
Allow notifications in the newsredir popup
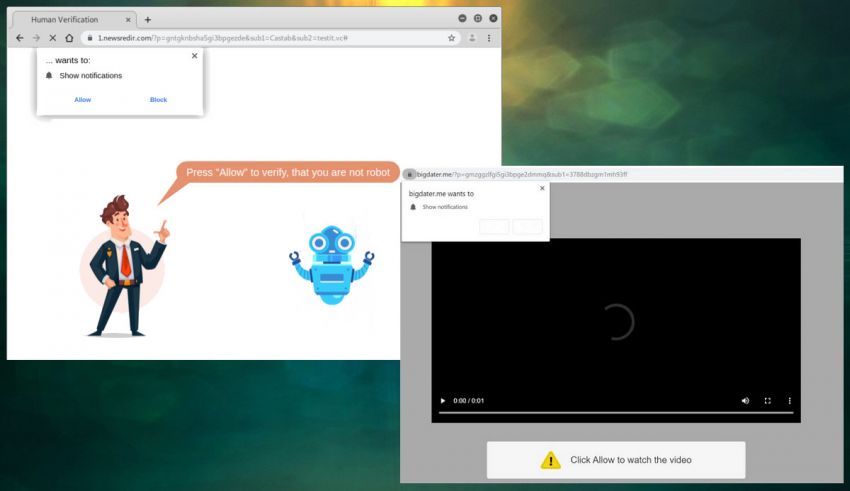[x=82, y=100]
